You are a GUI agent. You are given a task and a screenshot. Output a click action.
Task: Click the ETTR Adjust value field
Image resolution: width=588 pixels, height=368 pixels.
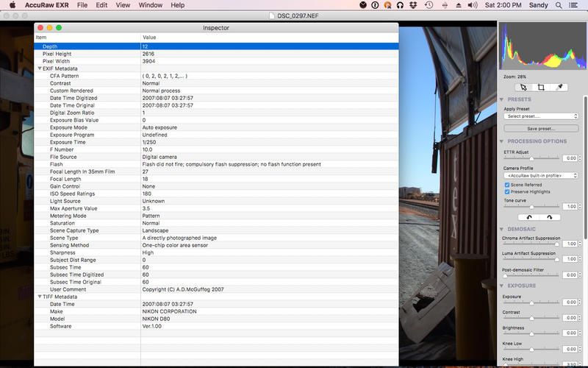coord(570,158)
